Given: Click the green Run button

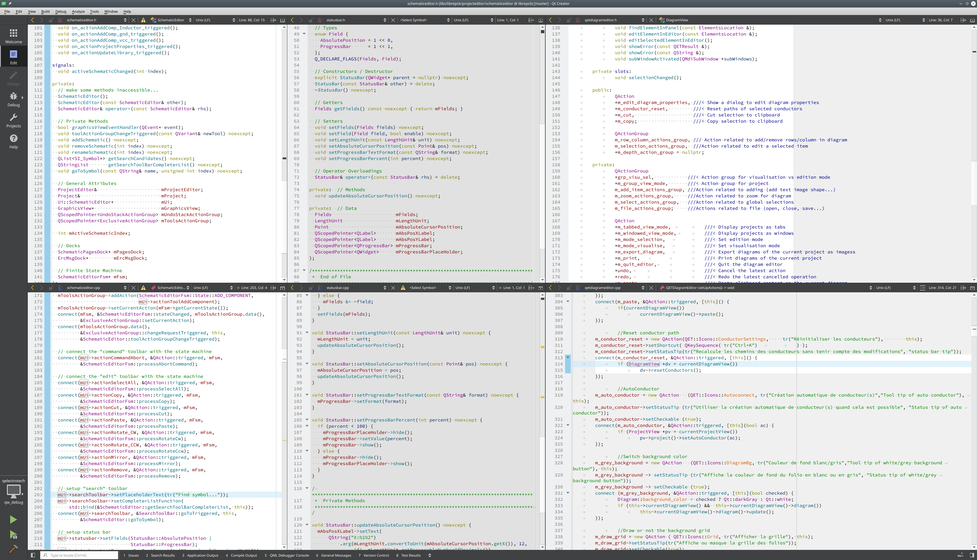Looking at the screenshot, I should [x=13, y=520].
